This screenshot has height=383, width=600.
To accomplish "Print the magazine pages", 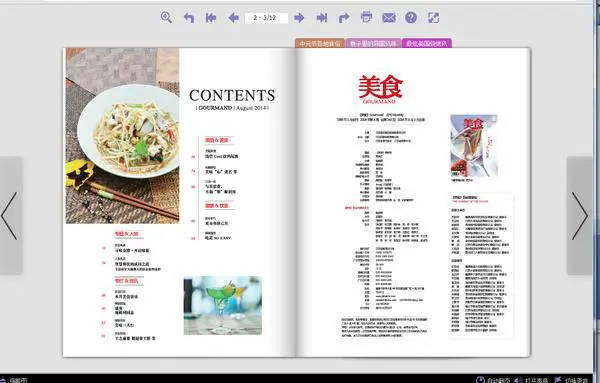I will [x=366, y=17].
